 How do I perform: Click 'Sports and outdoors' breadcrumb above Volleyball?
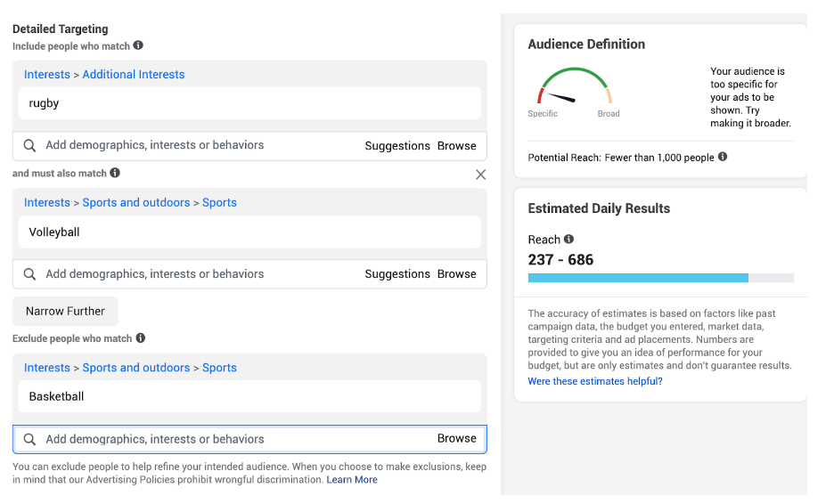(136, 202)
